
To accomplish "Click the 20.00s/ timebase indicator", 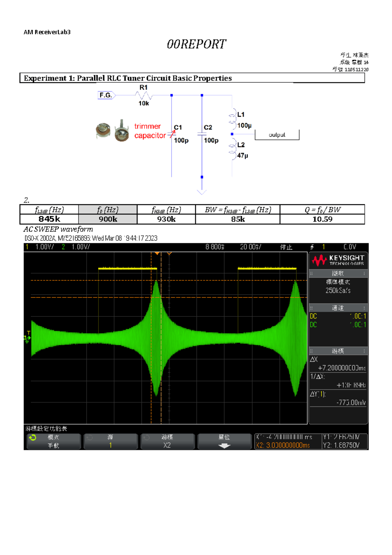I will [251, 247].
